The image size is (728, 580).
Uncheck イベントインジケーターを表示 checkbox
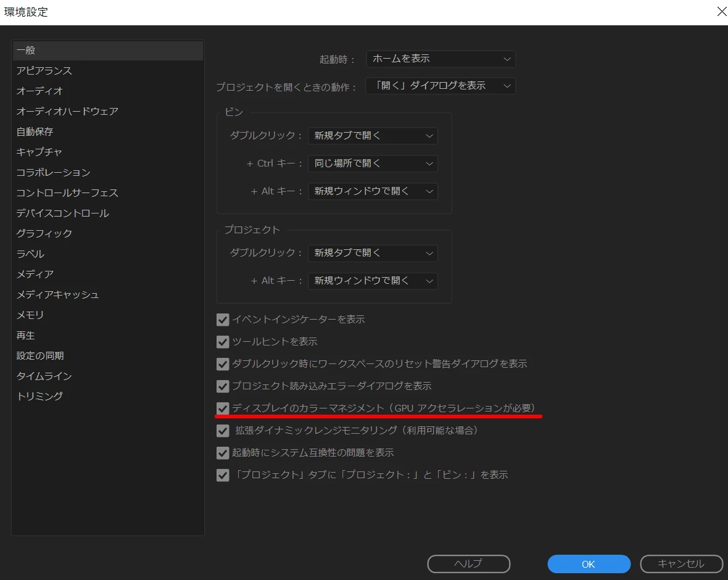point(223,320)
